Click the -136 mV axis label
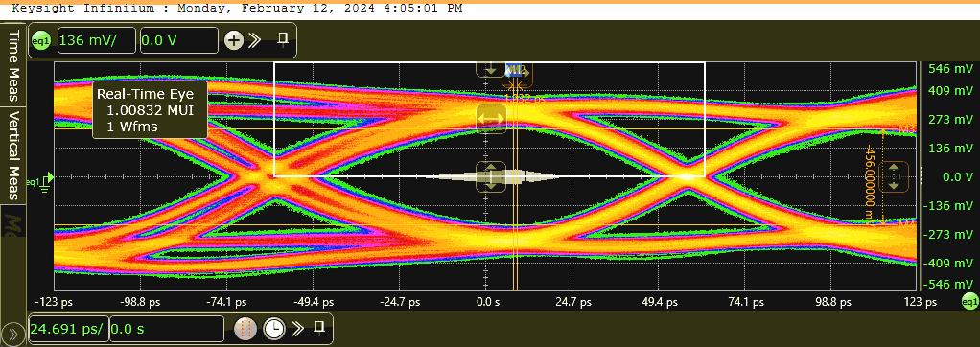 [x=948, y=206]
